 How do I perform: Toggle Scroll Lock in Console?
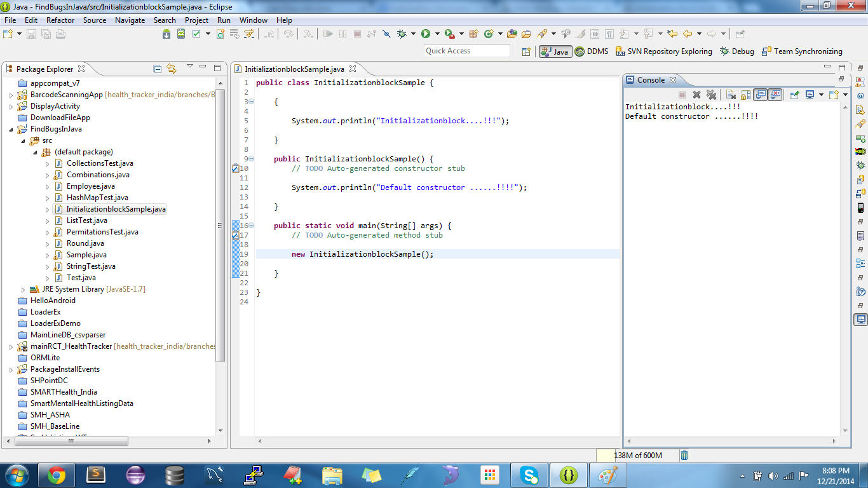coord(745,95)
